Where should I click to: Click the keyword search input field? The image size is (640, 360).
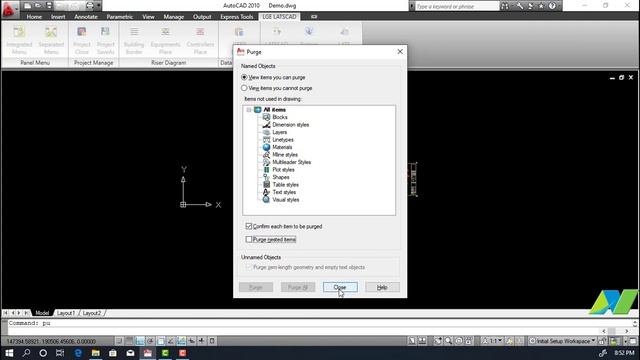tap(457, 6)
